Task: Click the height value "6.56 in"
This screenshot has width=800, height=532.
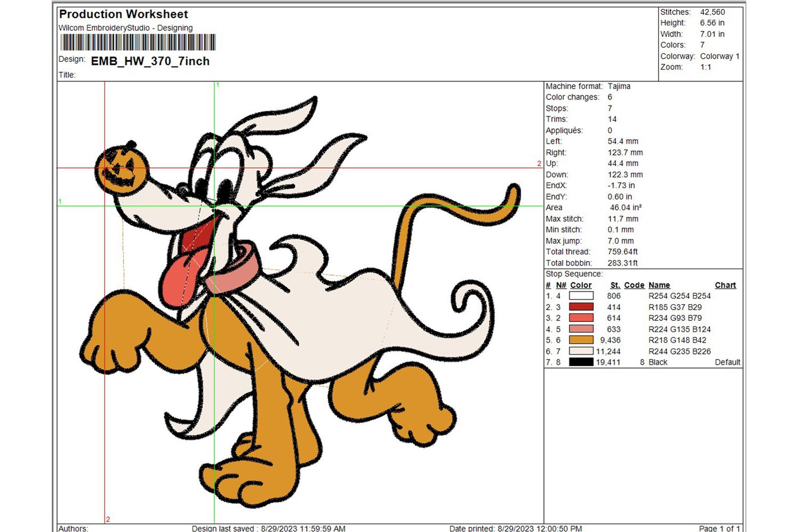Action: click(712, 23)
